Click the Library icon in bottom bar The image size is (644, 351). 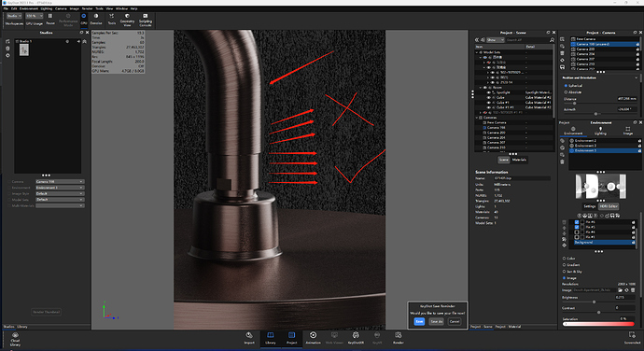[x=271, y=338]
